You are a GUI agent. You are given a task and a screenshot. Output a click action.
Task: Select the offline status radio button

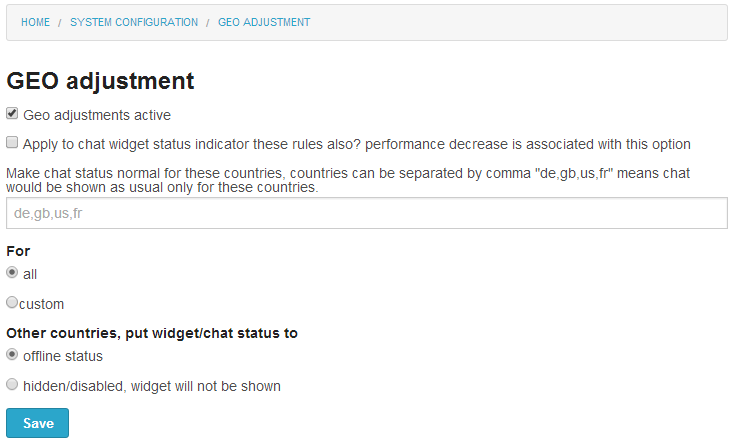point(12,354)
